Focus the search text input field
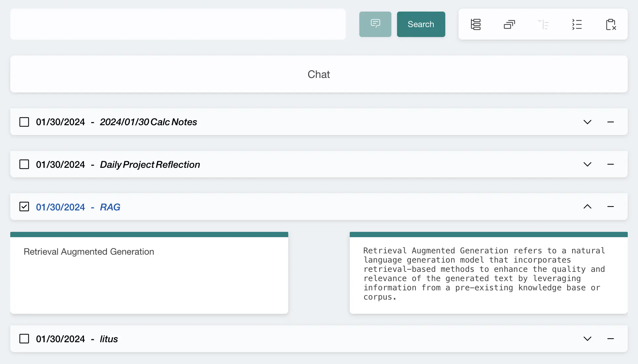The image size is (638, 364). [178, 24]
